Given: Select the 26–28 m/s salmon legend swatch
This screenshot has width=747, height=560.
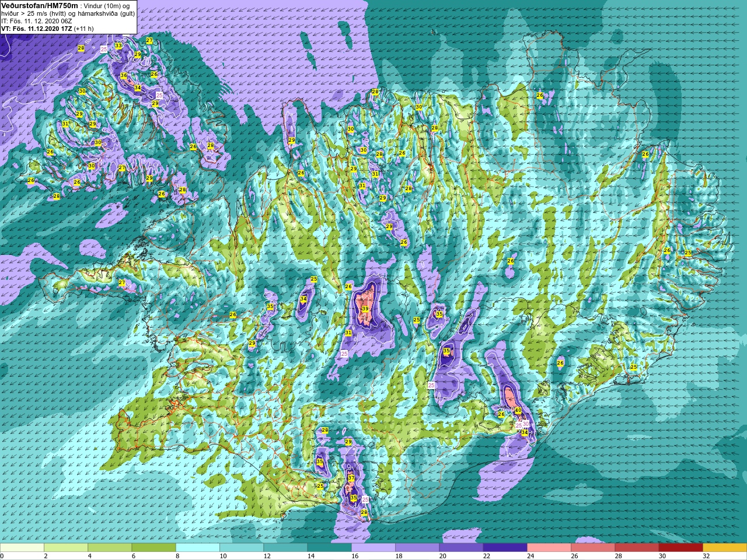Looking at the screenshot, I should pyautogui.click(x=593, y=548).
